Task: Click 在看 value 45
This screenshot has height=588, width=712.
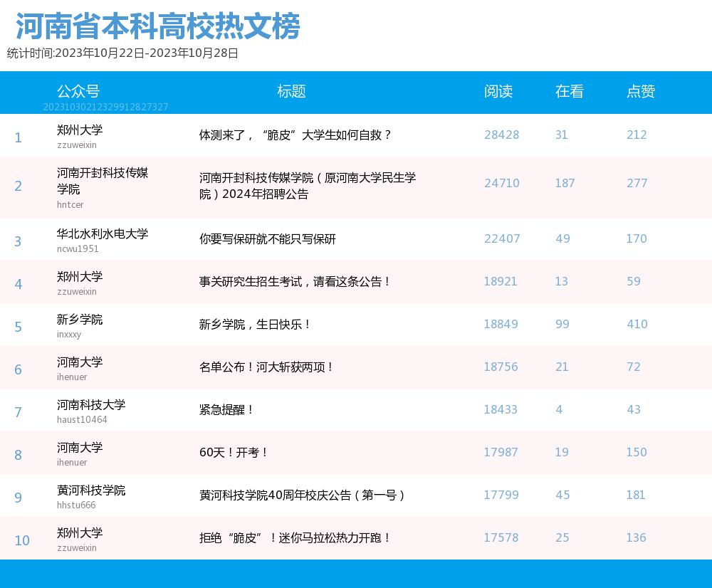Action: 562,495
